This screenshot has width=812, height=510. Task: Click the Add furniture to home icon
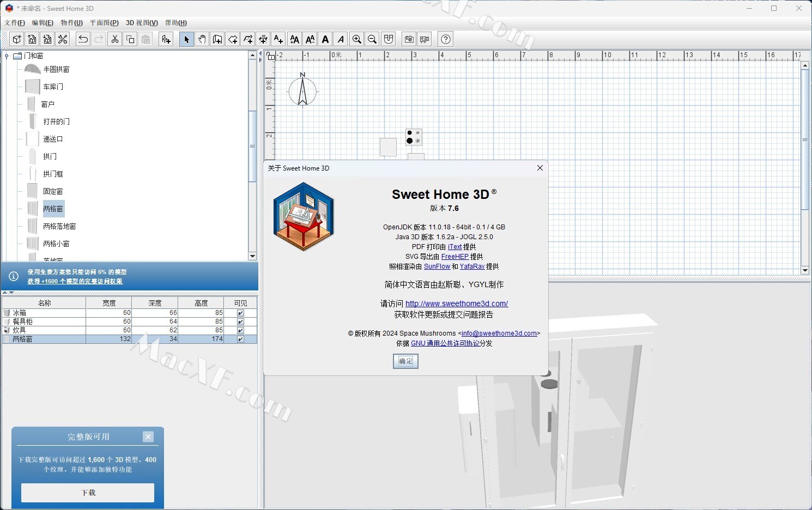[166, 39]
